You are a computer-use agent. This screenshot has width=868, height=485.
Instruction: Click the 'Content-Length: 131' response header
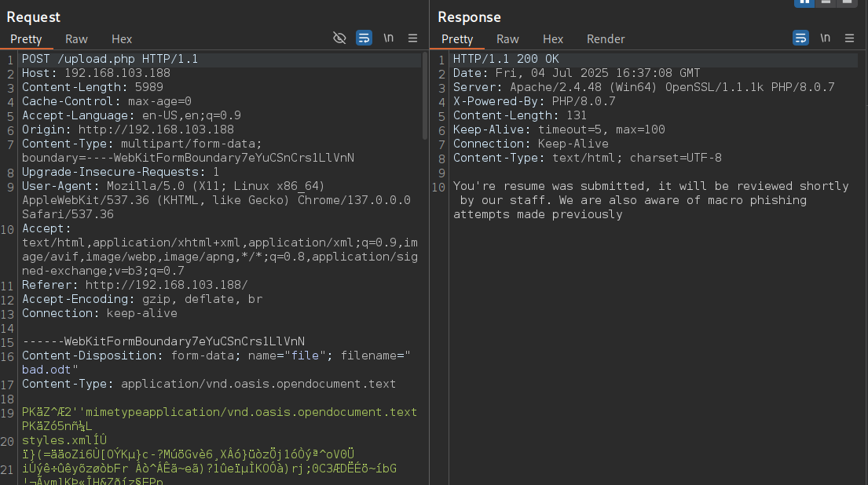click(520, 115)
